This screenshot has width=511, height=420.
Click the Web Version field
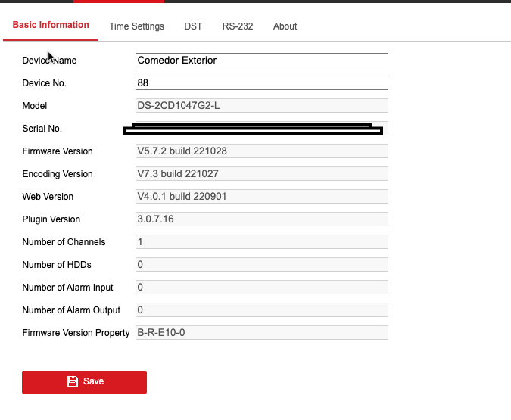click(x=261, y=197)
